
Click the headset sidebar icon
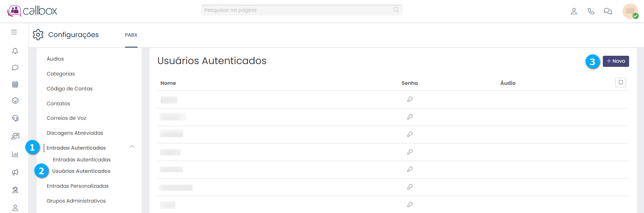[x=15, y=118]
